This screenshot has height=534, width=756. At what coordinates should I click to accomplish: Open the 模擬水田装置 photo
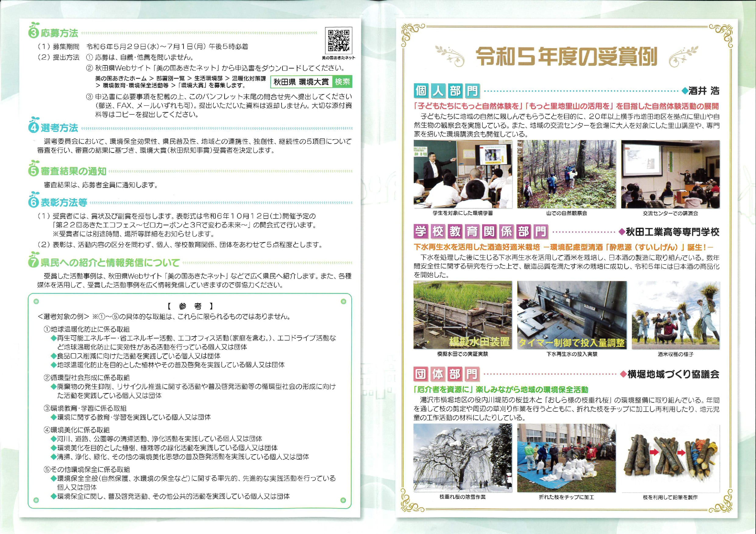pos(463,315)
